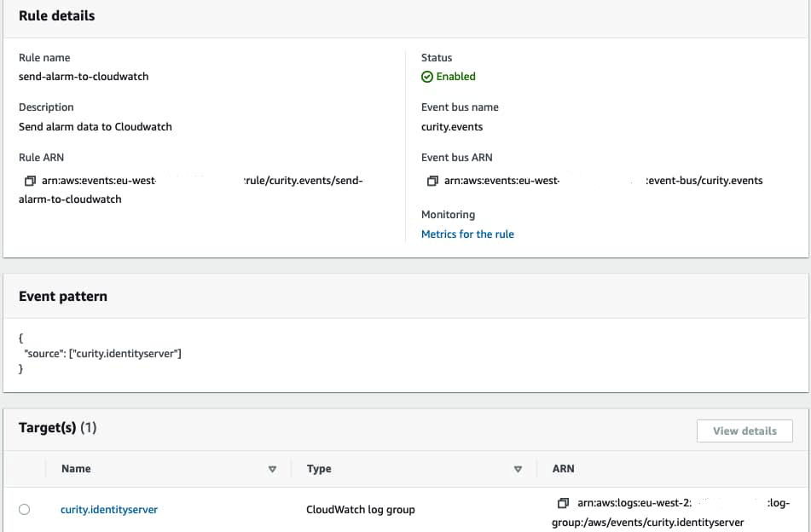
Task: Click the Name column header
Action: [x=76, y=469]
